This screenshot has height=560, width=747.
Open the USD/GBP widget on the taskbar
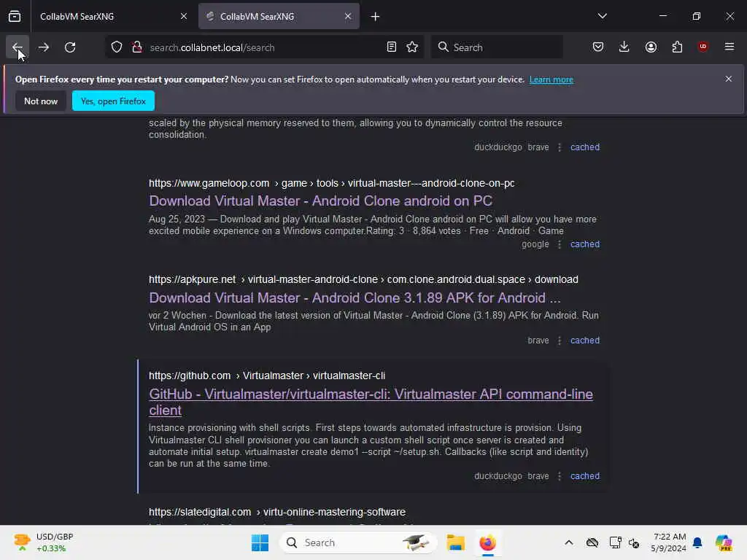click(44, 542)
